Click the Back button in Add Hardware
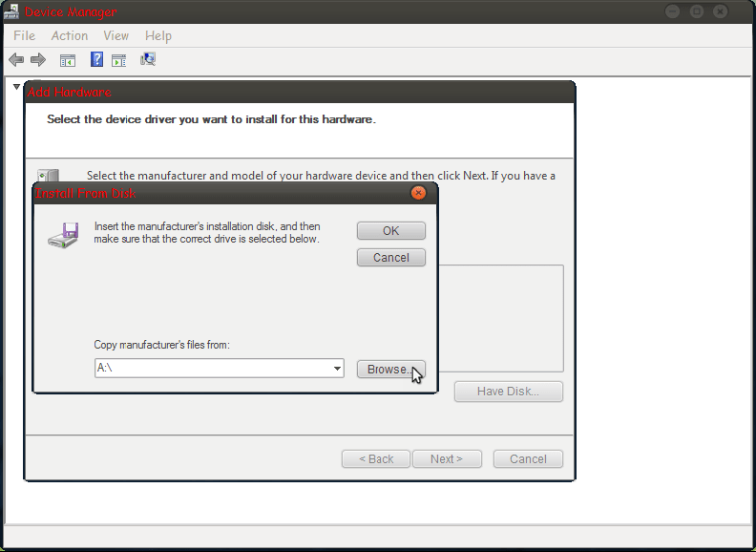This screenshot has width=756, height=552. coord(376,458)
